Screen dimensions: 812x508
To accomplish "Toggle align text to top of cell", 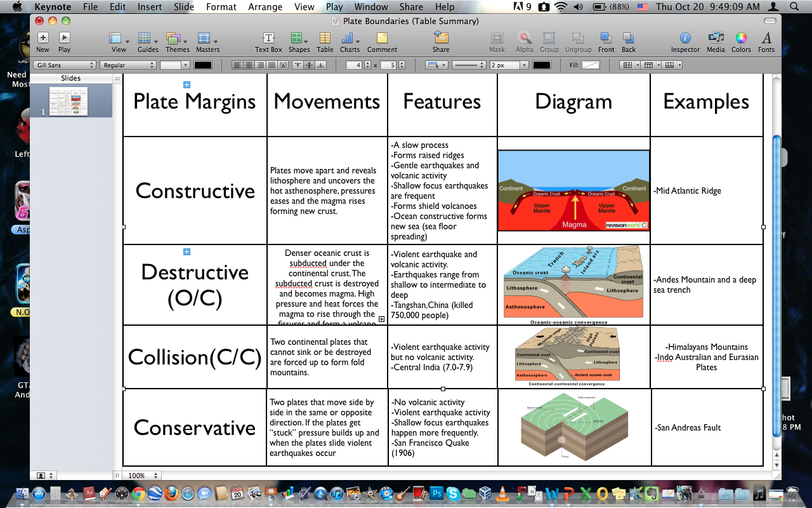I will 298,65.
